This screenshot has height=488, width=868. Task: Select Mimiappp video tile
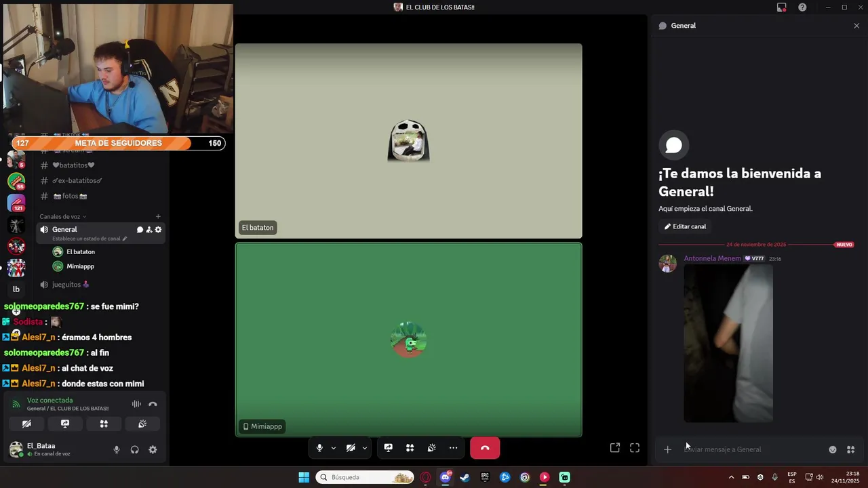[408, 340]
